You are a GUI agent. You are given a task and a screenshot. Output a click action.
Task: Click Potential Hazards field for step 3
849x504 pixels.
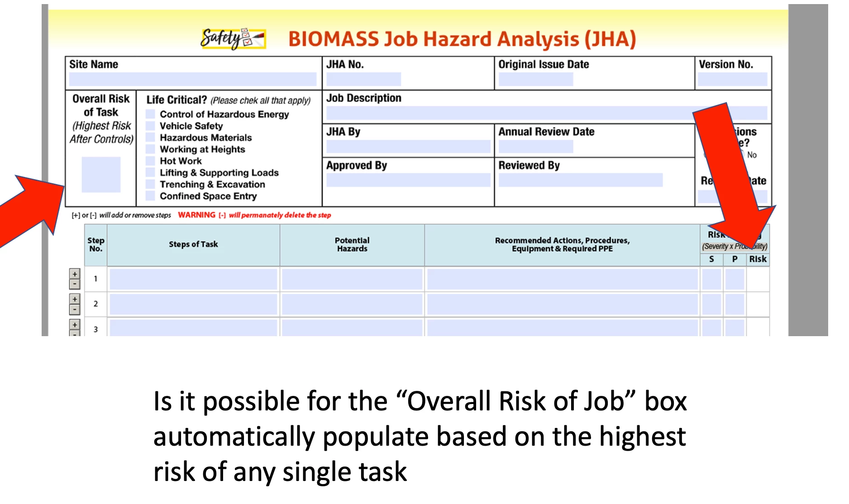[352, 328]
